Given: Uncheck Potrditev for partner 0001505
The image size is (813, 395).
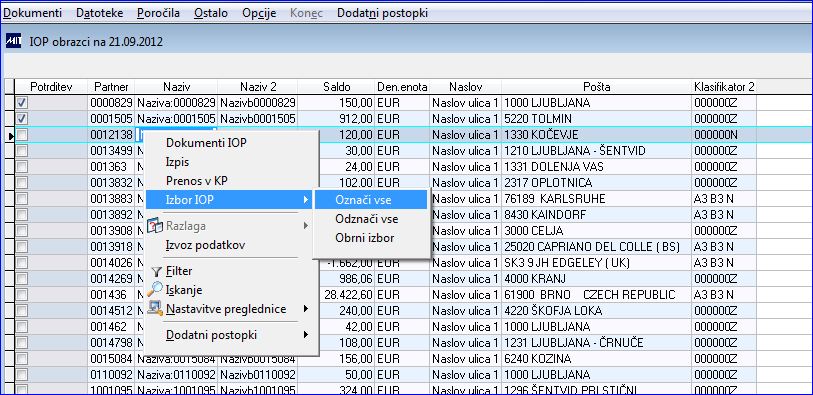Looking at the screenshot, I should (21, 119).
